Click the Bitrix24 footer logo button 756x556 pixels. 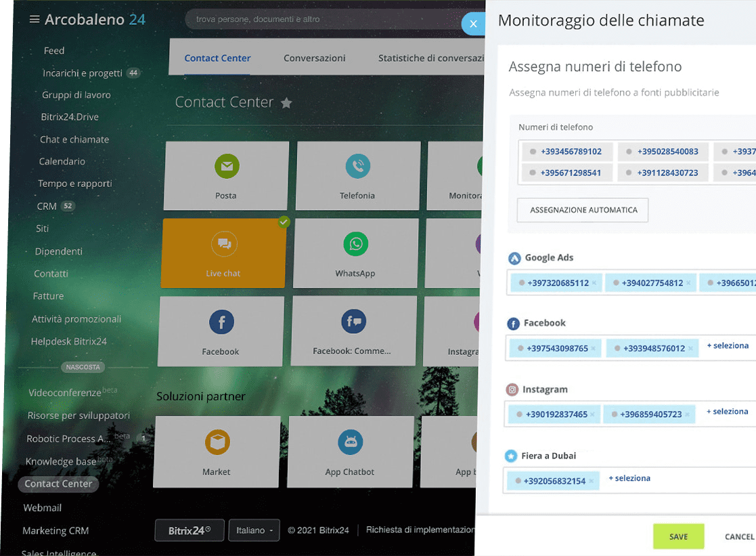click(x=190, y=530)
